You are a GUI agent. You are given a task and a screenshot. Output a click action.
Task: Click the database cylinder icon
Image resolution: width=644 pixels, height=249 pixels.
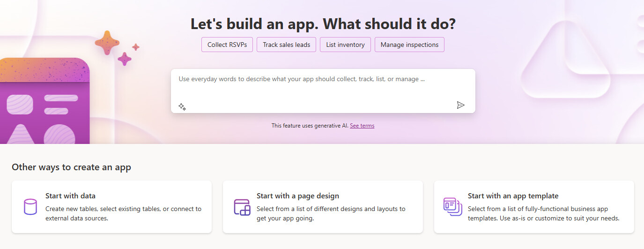point(30,207)
